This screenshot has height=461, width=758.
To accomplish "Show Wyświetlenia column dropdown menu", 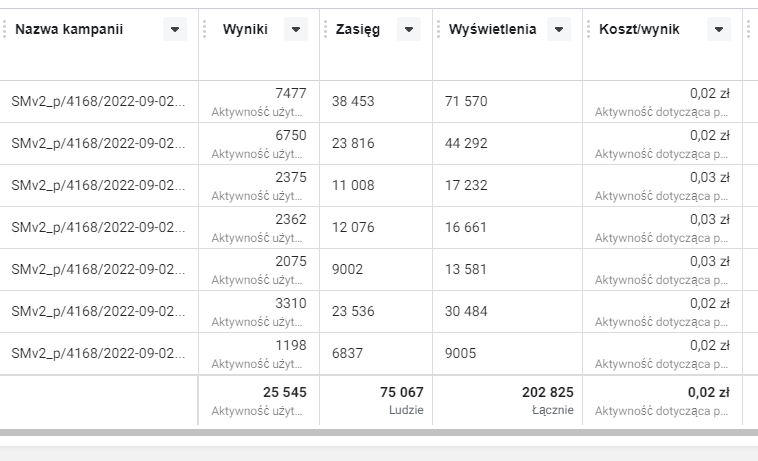I will click(x=559, y=30).
